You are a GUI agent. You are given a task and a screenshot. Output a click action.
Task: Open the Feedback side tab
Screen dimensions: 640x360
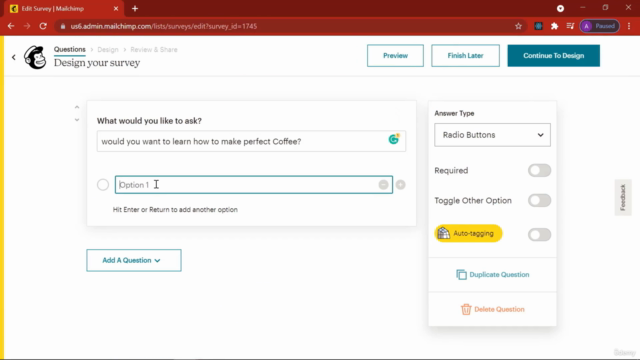[623, 198]
